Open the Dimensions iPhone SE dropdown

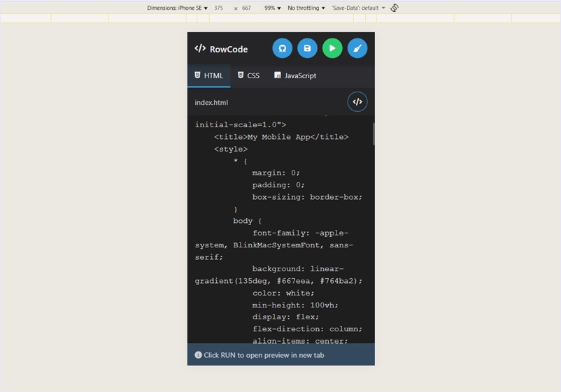[178, 8]
